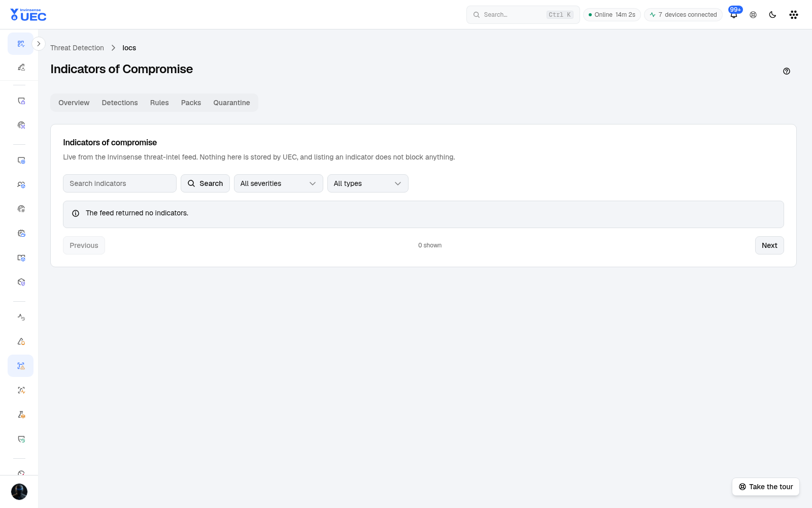Switch to the Detections tab

[120, 103]
